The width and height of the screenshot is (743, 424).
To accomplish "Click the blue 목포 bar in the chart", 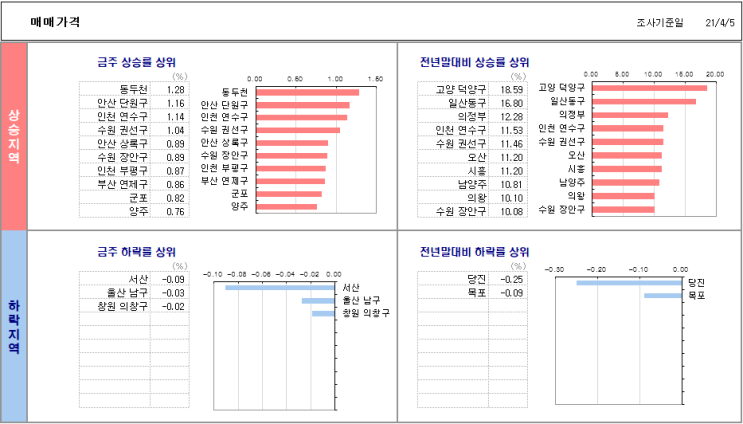I will (662, 296).
